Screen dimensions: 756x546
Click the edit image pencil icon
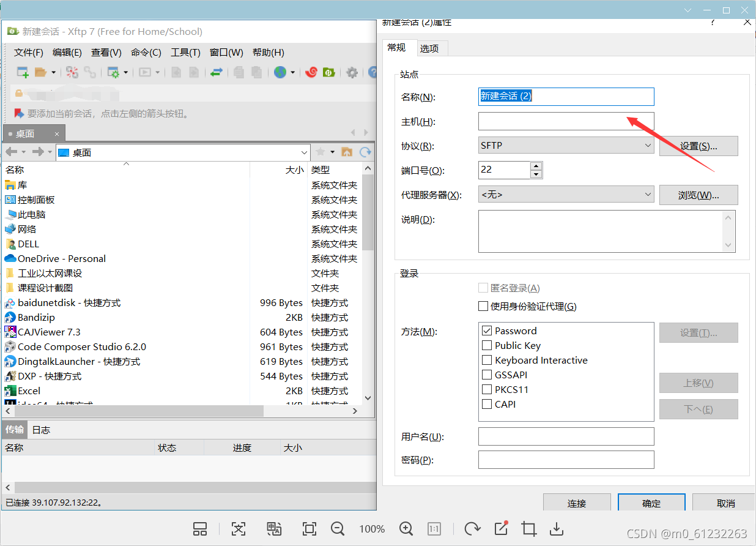pos(502,528)
